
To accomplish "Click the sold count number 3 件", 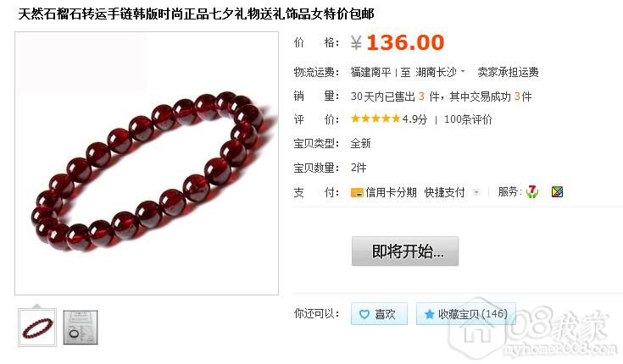I will (x=428, y=97).
